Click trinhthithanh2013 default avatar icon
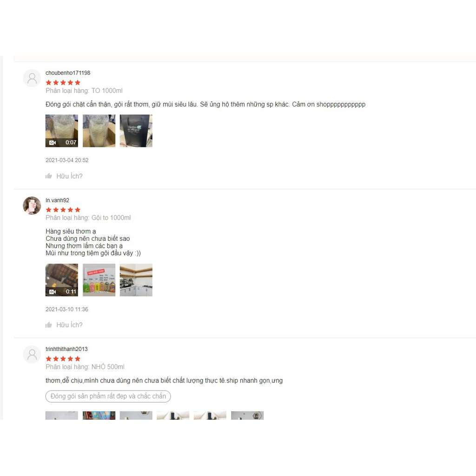Screen dimensions: 476x476 [32, 354]
